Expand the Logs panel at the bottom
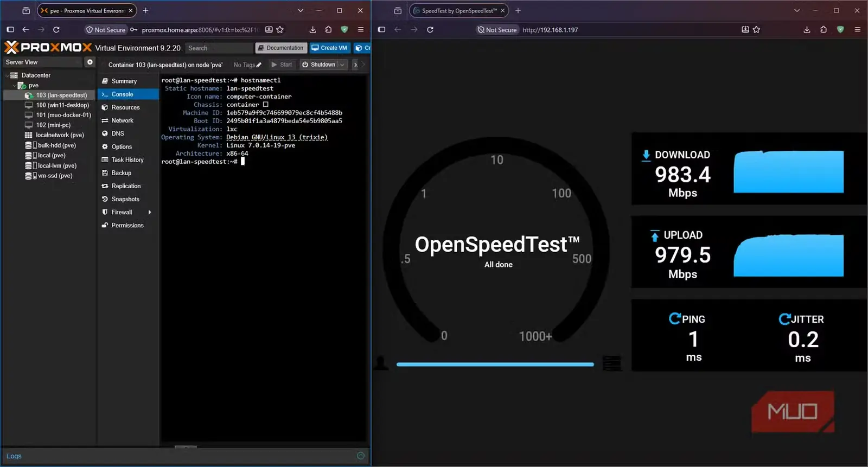This screenshot has height=467, width=868. (361, 456)
